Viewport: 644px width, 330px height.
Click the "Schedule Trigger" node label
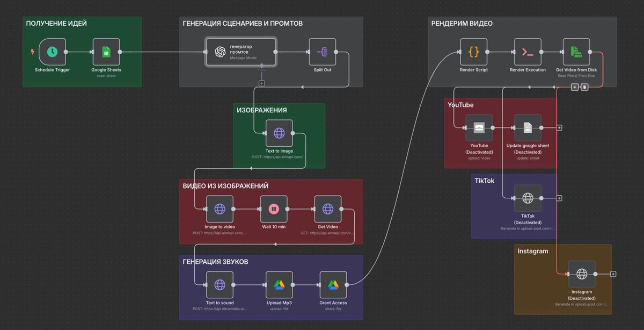coord(53,70)
